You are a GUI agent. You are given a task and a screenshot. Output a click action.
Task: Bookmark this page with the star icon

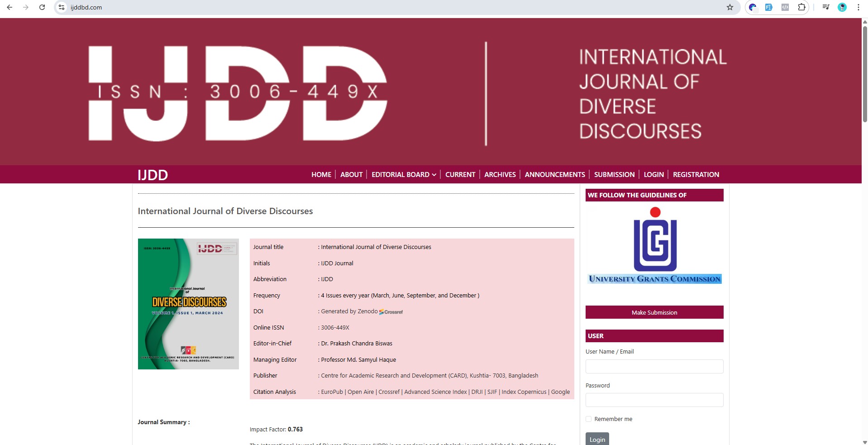pyautogui.click(x=729, y=7)
